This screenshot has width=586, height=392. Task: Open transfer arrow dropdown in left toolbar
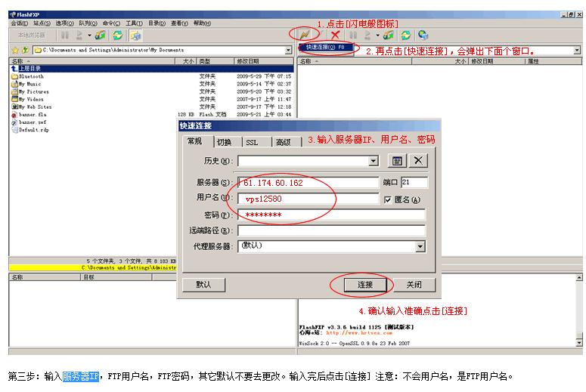89,35
